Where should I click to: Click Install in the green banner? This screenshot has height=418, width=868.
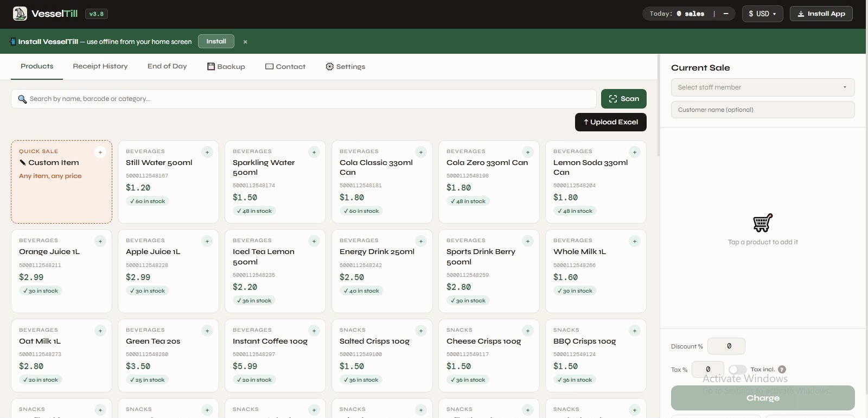click(216, 41)
